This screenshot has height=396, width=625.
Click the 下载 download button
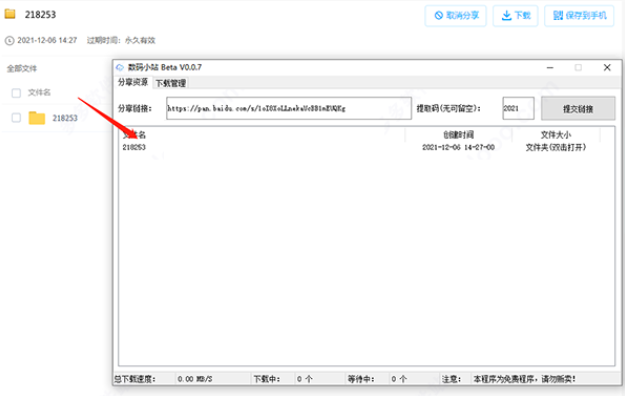coord(515,16)
